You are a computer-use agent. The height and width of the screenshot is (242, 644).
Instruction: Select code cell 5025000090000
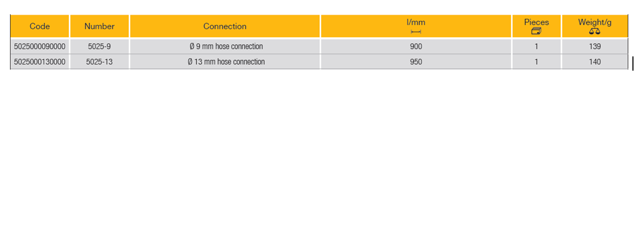click(x=39, y=46)
